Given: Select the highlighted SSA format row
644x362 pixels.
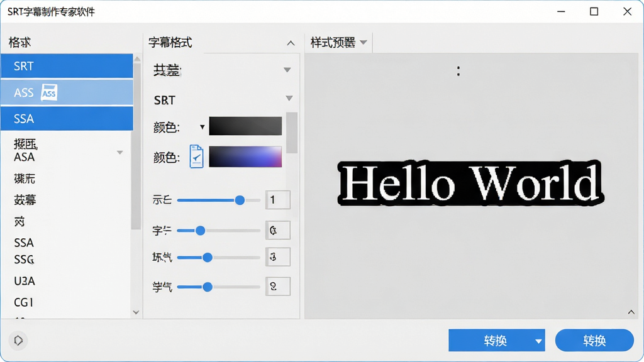Looking at the screenshot, I should (x=67, y=119).
